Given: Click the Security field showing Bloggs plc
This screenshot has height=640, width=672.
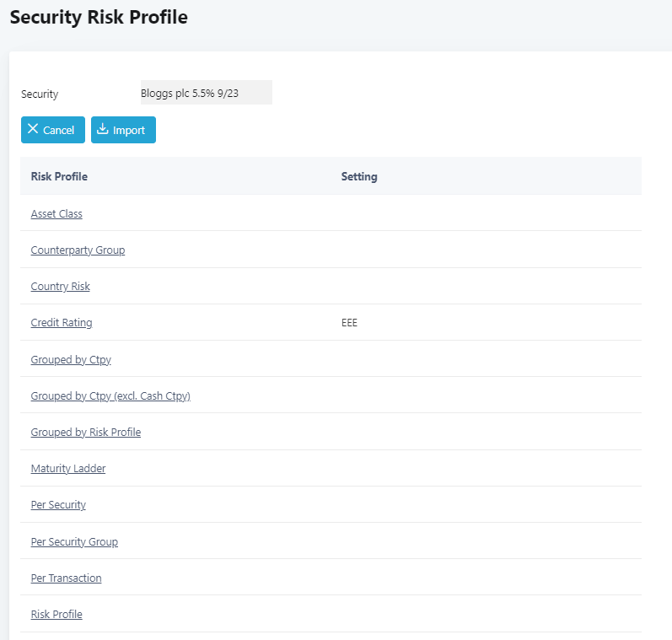Looking at the screenshot, I should [206, 93].
